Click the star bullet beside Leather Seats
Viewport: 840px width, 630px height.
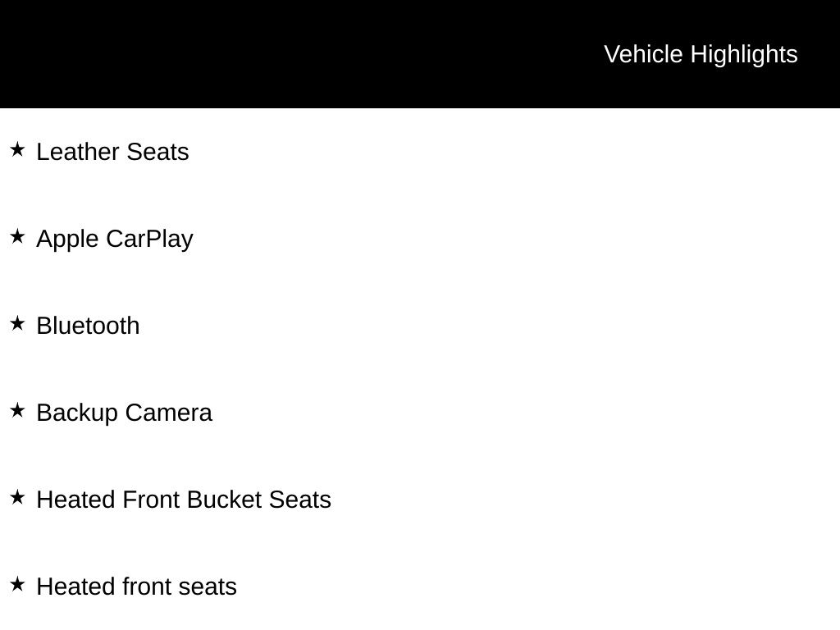(17, 149)
